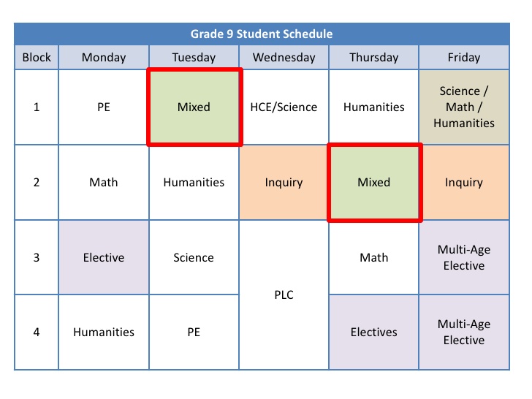The image size is (532, 399).
Task: Click Tuesday's Science cell in block 3
Action: tap(194, 257)
